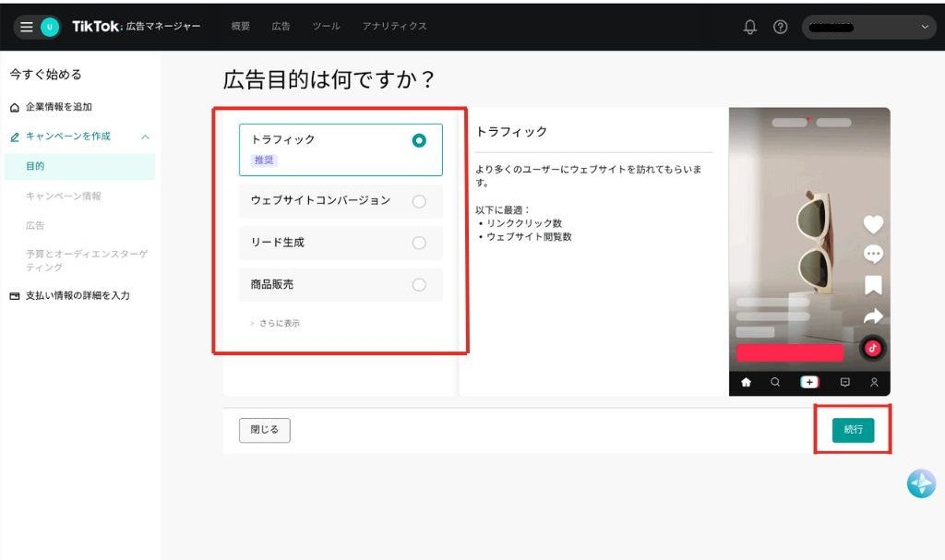Viewport: 945px width, 560px height.
Task: Click the comment bubble icon in preview
Action: click(x=873, y=255)
